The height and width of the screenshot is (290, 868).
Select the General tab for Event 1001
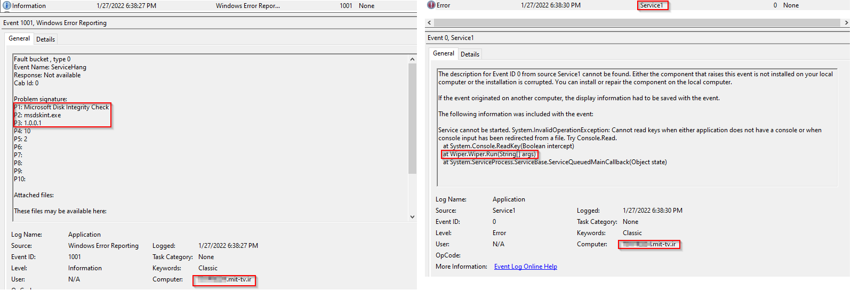pyautogui.click(x=19, y=38)
